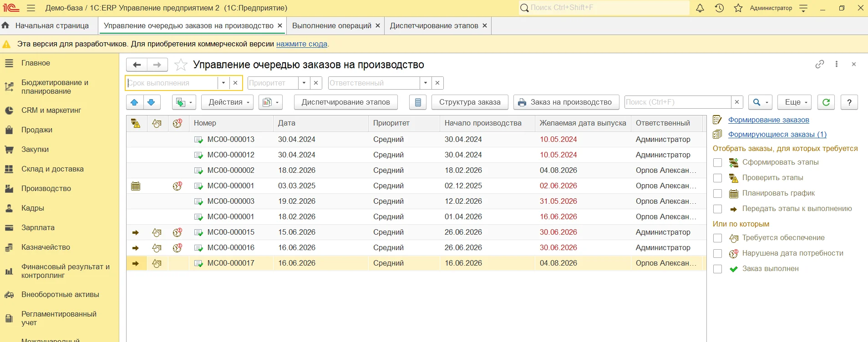Image resolution: width=868 pixels, height=342 pixels.
Task: Click calendar icon in МС00-000001 row
Action: tap(136, 186)
